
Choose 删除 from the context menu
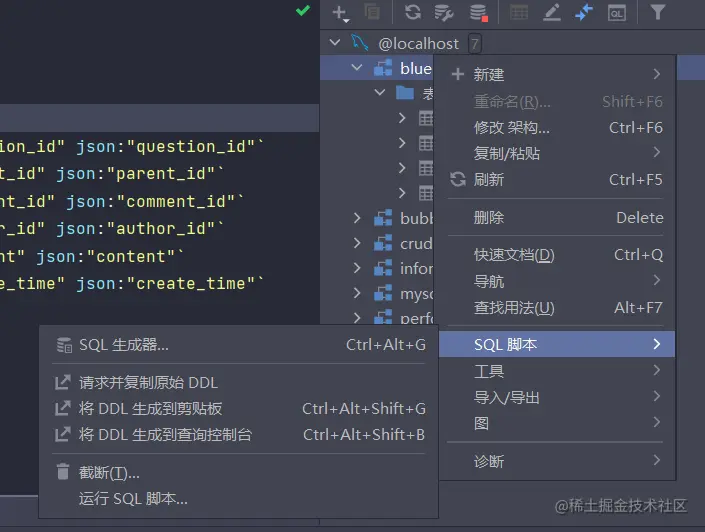click(557, 218)
